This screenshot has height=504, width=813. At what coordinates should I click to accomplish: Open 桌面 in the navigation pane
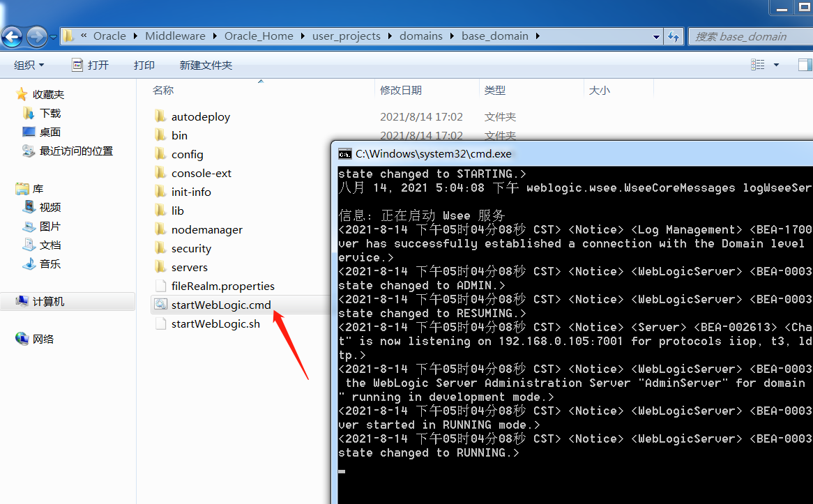[x=43, y=132]
